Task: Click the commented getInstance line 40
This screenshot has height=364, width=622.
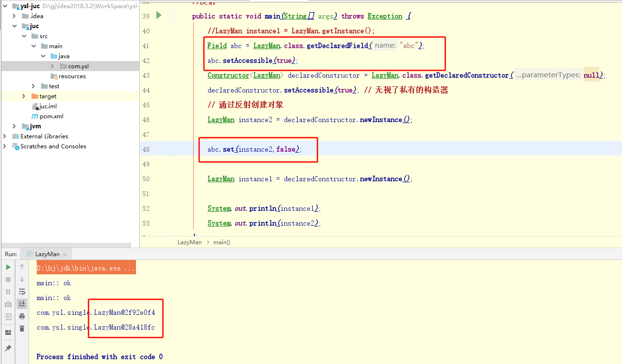Action: [x=291, y=31]
